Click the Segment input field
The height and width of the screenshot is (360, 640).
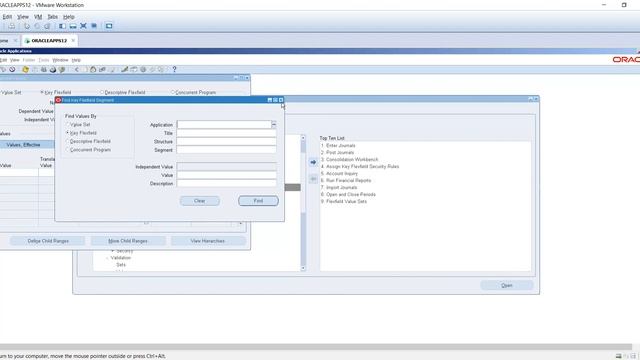click(227, 150)
